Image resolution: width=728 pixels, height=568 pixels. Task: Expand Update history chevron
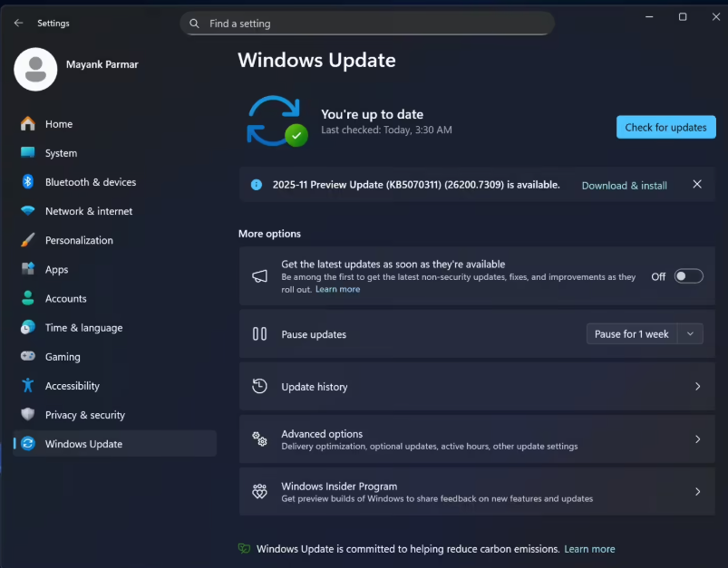697,387
